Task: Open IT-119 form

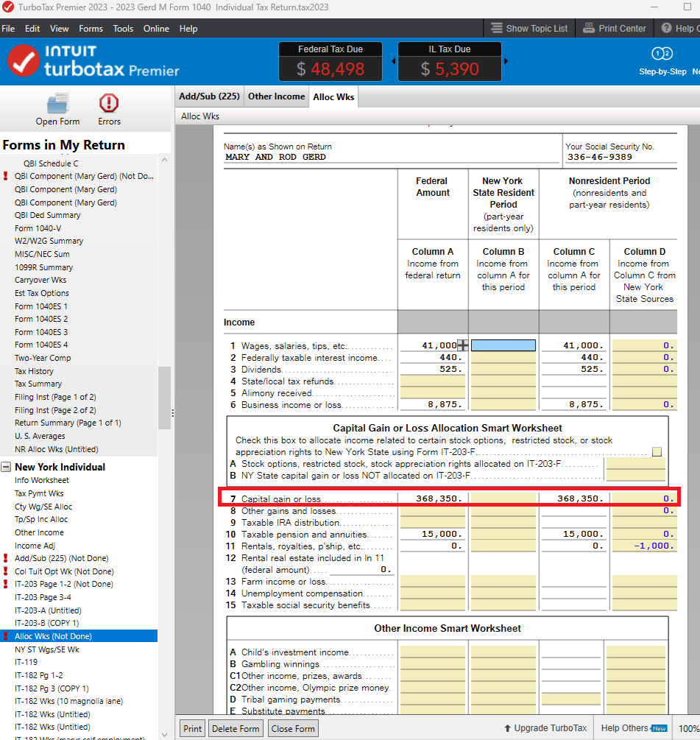Action: click(x=26, y=662)
